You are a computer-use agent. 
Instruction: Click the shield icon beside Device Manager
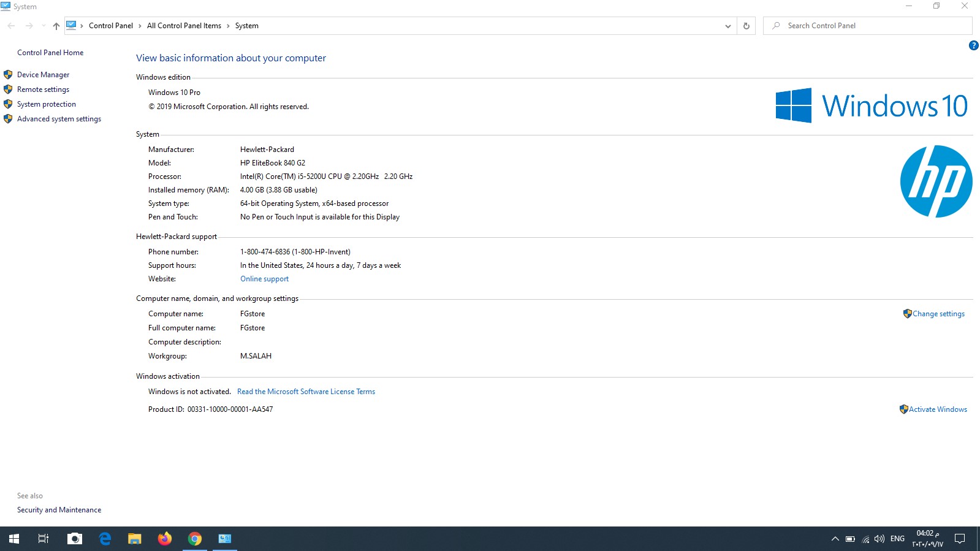click(8, 75)
